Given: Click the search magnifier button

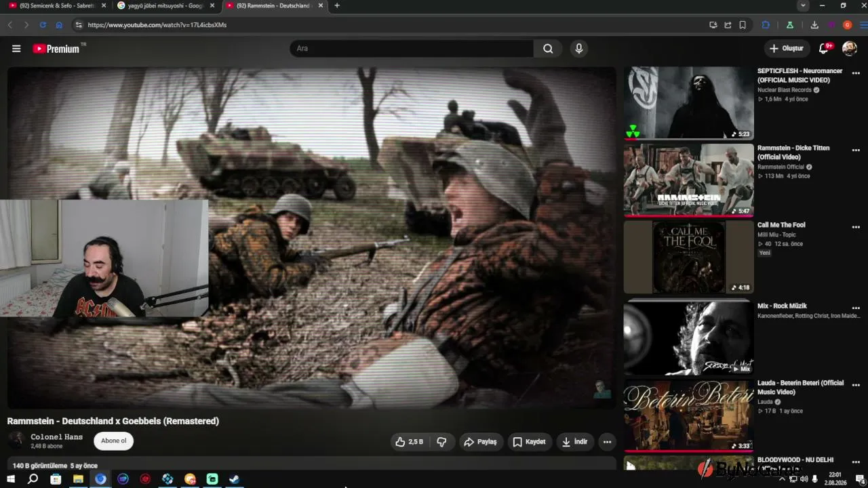Looking at the screenshot, I should point(548,48).
